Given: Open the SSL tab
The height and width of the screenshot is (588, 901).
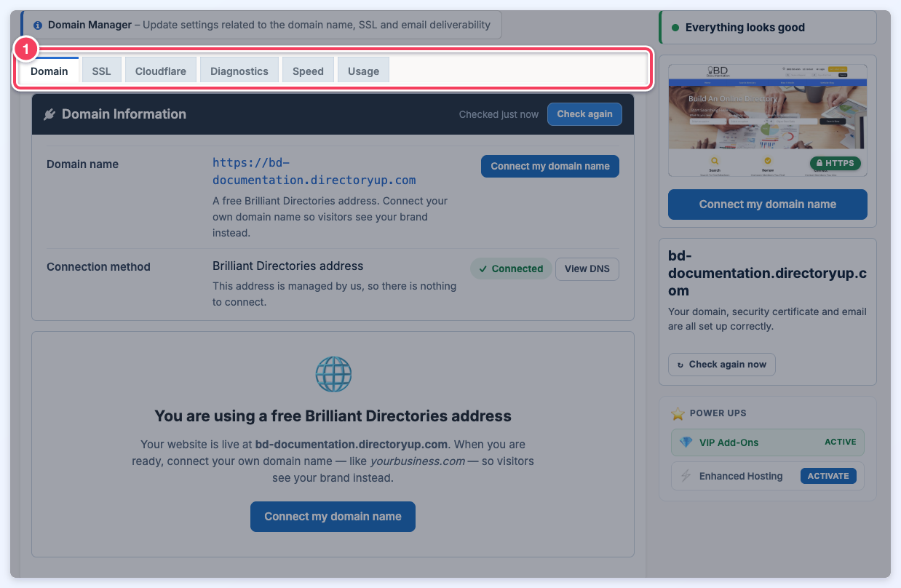Looking at the screenshot, I should (101, 71).
